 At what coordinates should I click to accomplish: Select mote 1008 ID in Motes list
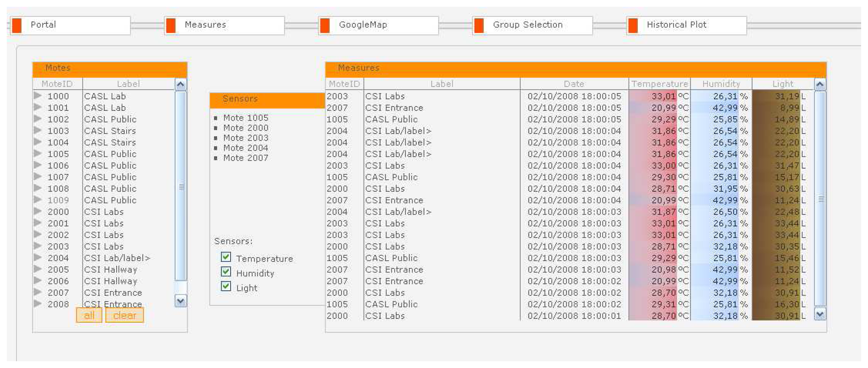[58, 188]
